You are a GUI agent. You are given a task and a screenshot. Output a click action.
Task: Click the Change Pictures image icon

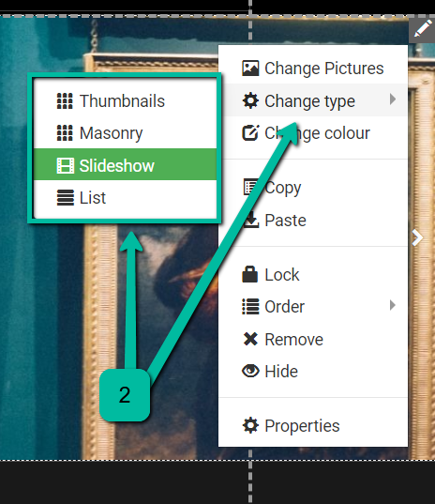[250, 69]
